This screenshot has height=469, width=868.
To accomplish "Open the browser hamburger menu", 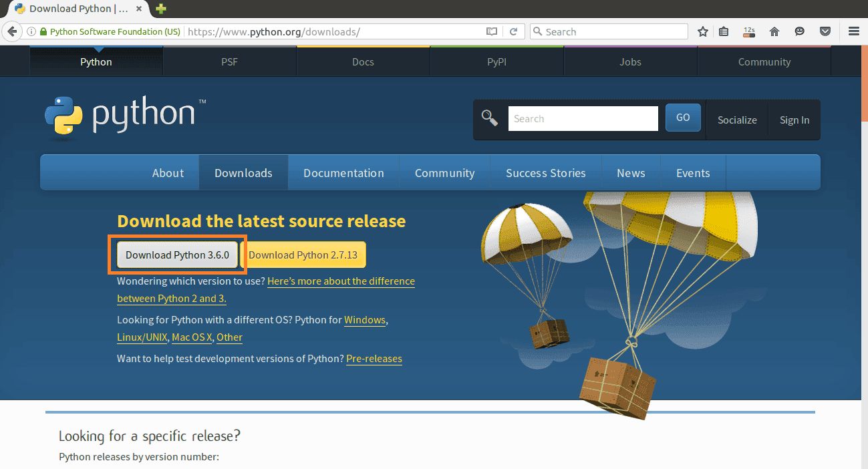I will (x=853, y=31).
